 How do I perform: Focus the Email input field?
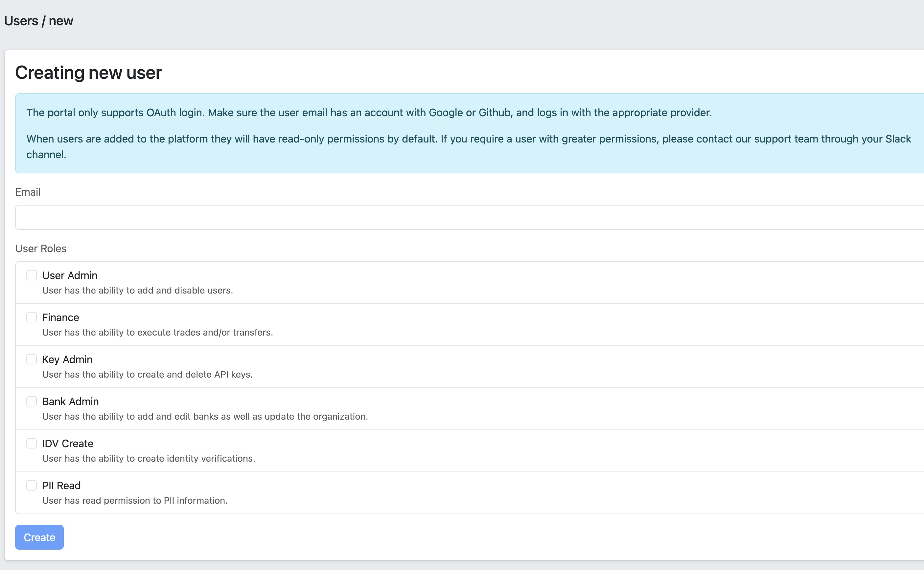tap(469, 217)
